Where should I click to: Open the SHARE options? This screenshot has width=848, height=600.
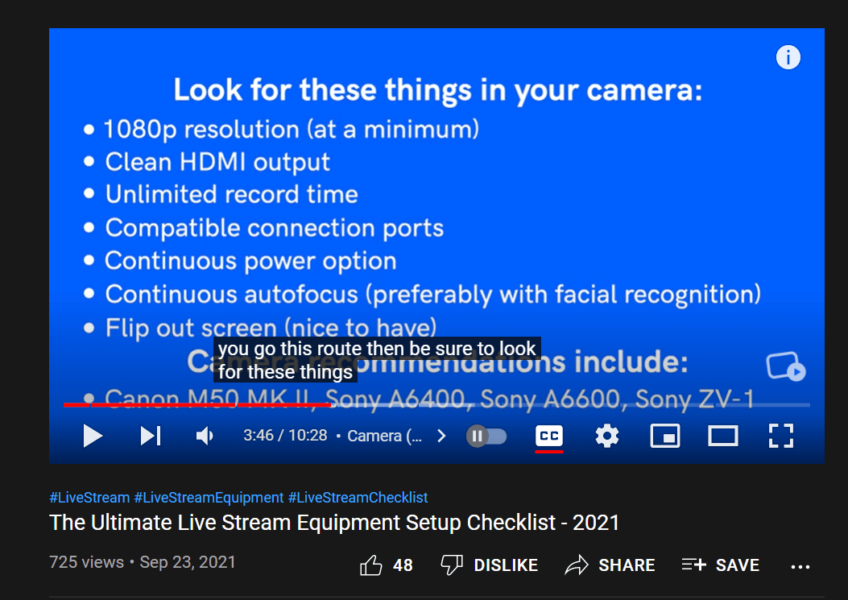click(x=610, y=565)
